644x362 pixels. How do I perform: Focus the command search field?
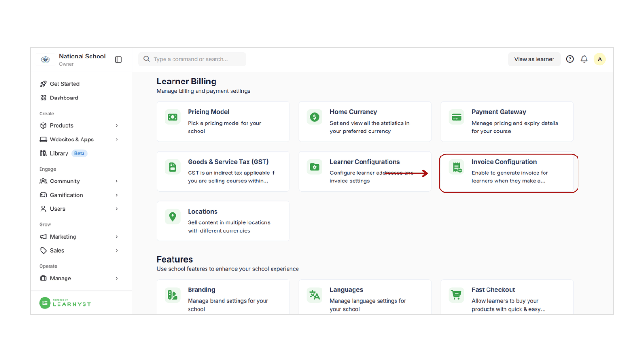(x=192, y=59)
